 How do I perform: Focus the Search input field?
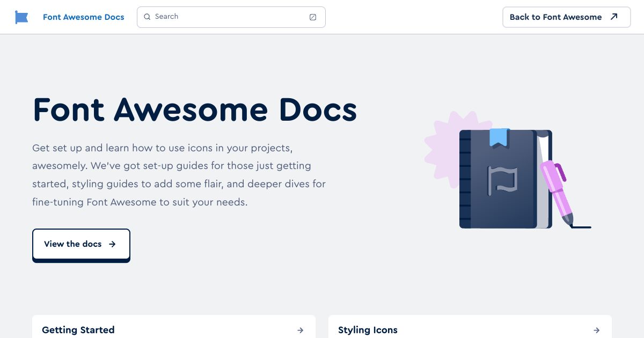pyautogui.click(x=231, y=17)
